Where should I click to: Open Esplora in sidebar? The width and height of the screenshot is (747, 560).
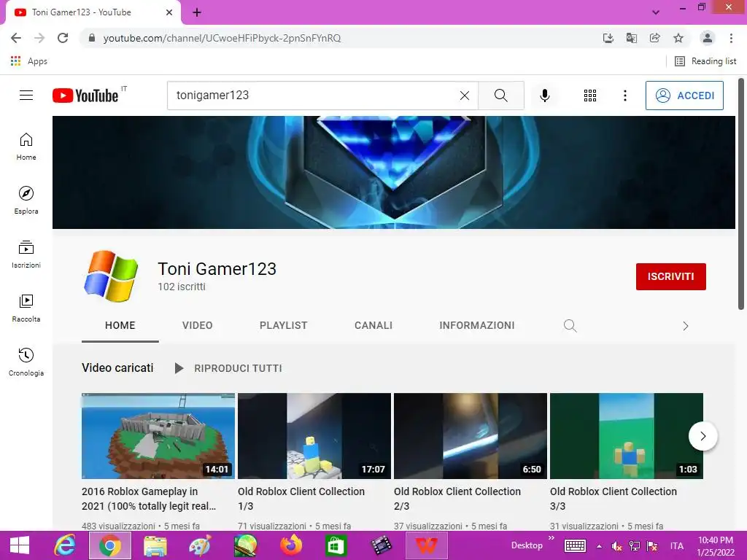tap(26, 200)
